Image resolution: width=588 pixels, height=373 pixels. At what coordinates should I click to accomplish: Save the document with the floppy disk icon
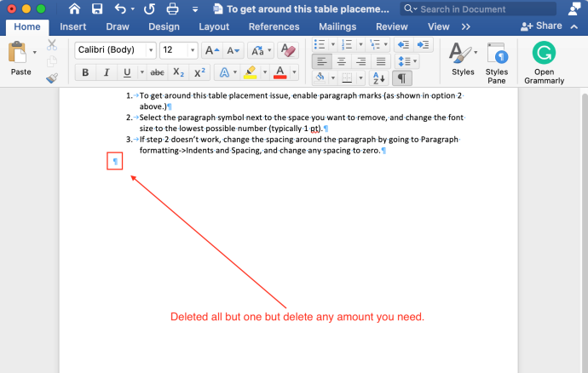click(x=97, y=9)
